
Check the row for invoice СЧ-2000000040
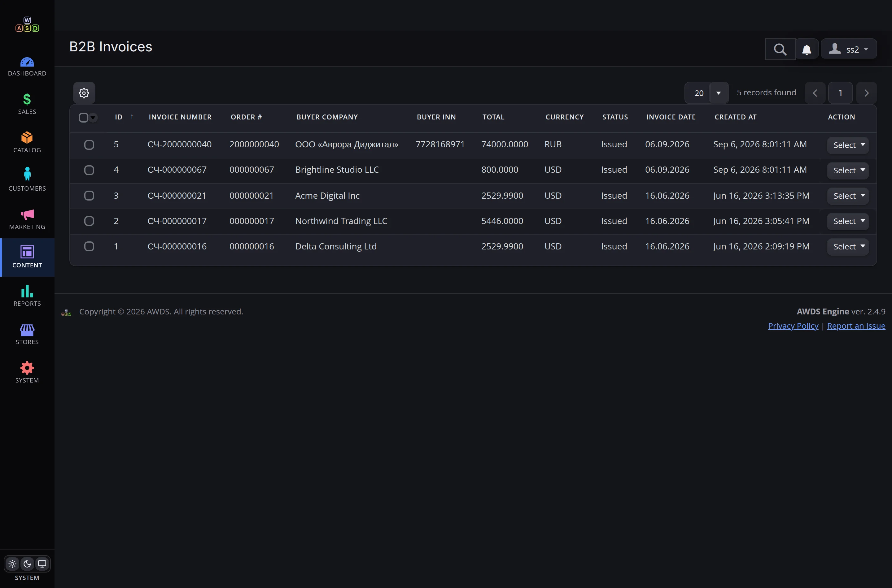(x=89, y=145)
